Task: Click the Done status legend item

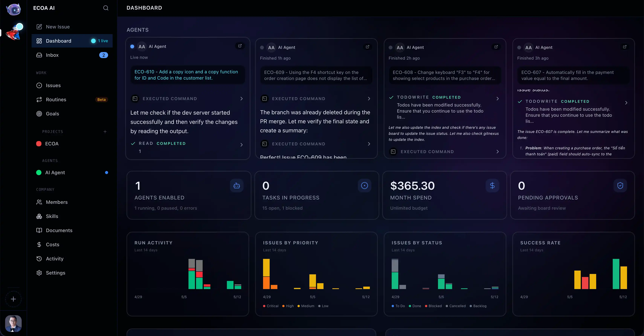Action: point(415,306)
